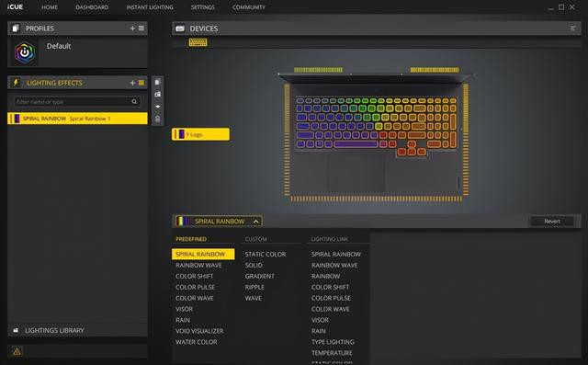This screenshot has height=365, width=588.
Task: Click the search magnifier in filter box
Action: click(x=134, y=102)
